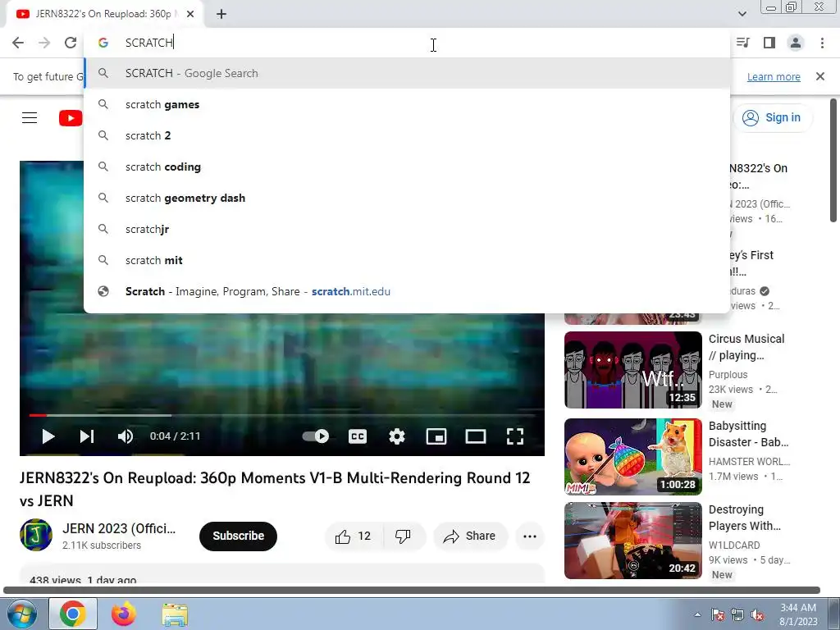Open the YouTube hamburger guide menu
This screenshot has height=630, width=840.
tap(30, 118)
